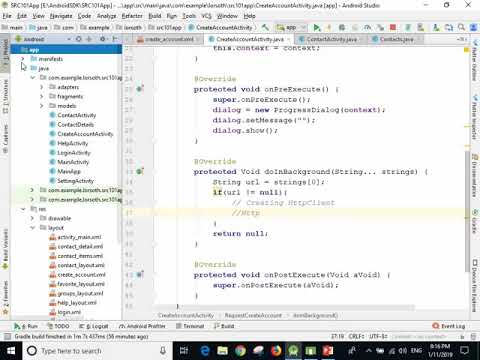Click the bottom Build tool window button
Image resolution: width=480 pixels, height=360 pixels.
coord(224,326)
